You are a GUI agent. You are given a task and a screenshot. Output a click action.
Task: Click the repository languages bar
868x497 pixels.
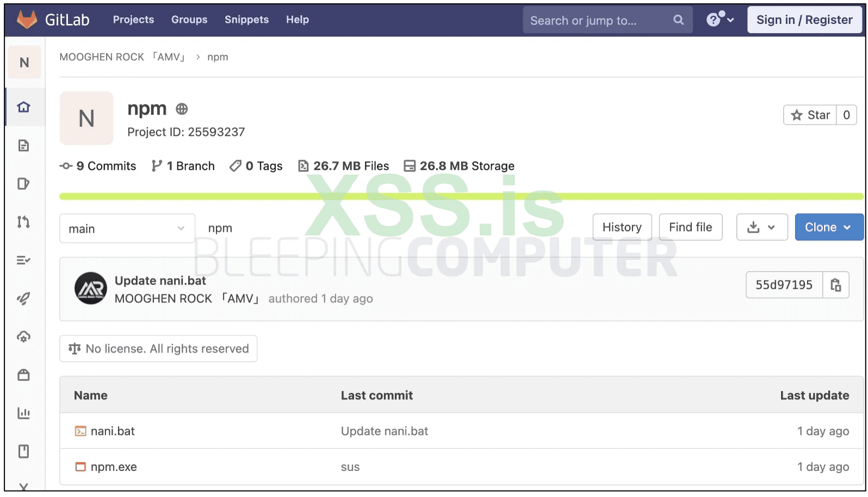pos(461,196)
